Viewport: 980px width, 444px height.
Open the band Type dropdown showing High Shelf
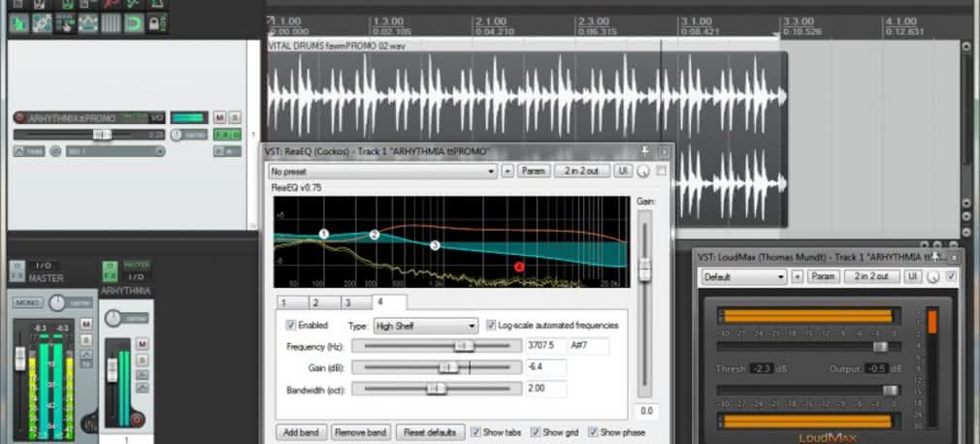point(426,326)
